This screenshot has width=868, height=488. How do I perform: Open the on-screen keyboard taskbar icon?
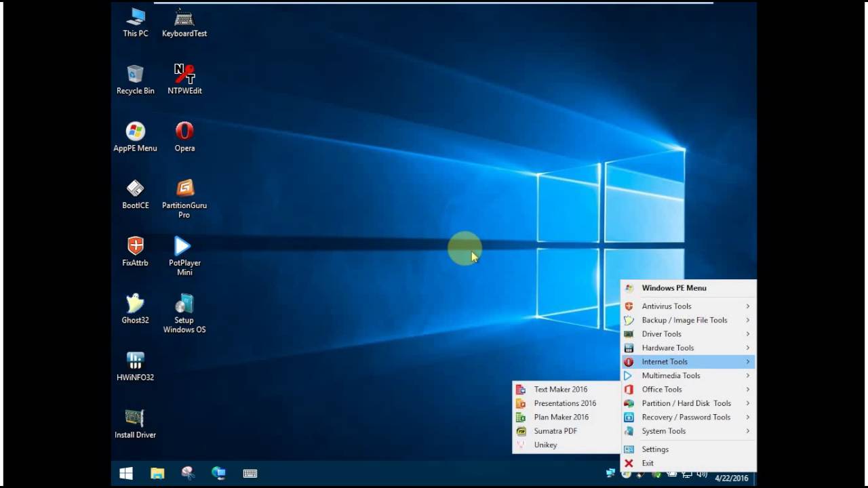(x=250, y=473)
